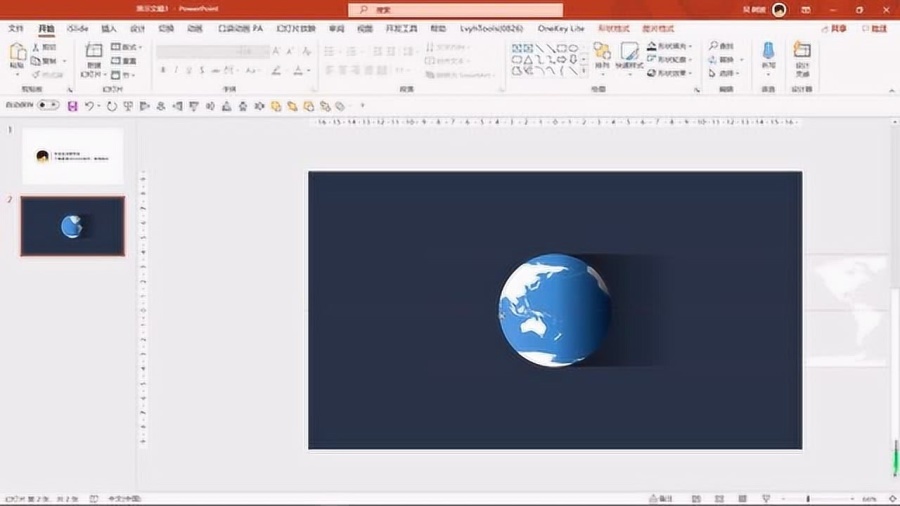Click the Fit slide to window icon
900x506 pixels.
(893, 499)
